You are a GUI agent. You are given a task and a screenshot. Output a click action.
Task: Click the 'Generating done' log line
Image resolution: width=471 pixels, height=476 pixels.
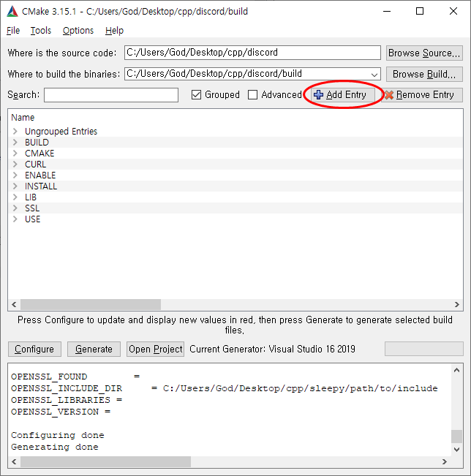[55, 447]
